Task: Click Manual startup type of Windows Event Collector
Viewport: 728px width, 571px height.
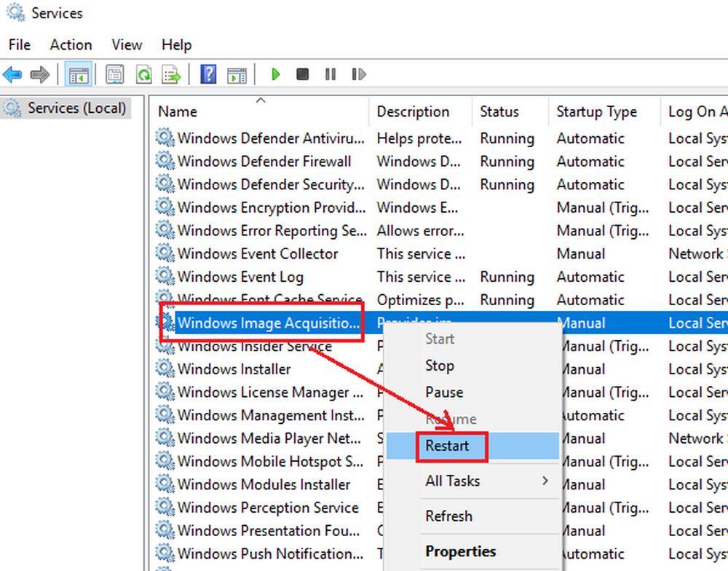Action: click(581, 253)
